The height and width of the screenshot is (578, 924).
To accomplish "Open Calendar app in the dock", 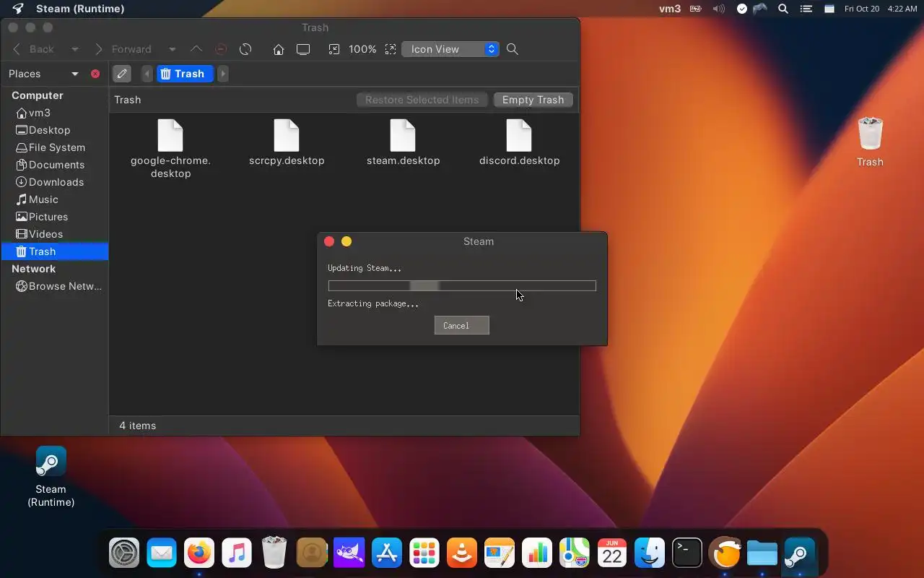I will (x=612, y=554).
